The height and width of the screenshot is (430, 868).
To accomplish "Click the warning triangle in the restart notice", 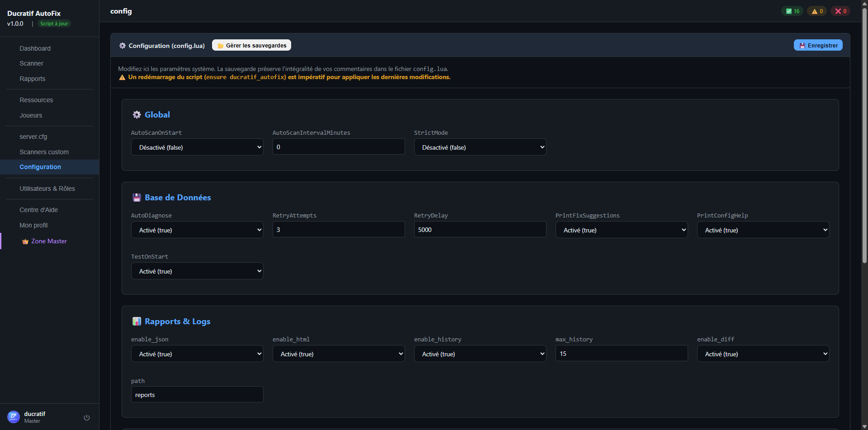I will coord(122,77).
